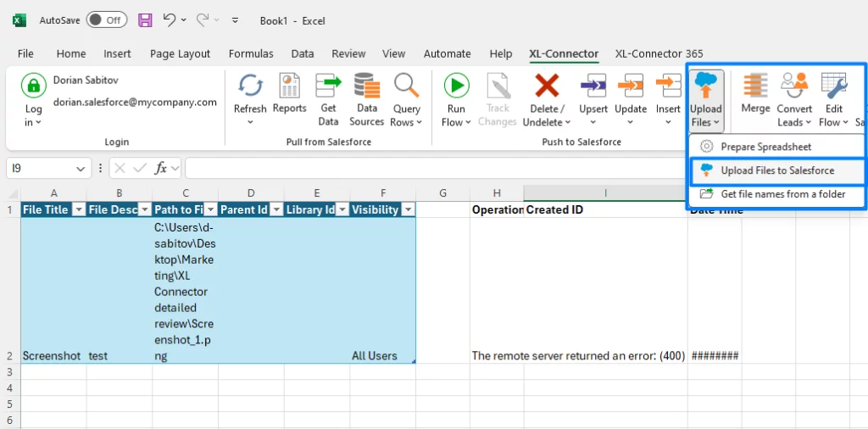Viewport: 868px width, 429px height.
Task: Click the cell containing 'test'
Action: point(119,291)
